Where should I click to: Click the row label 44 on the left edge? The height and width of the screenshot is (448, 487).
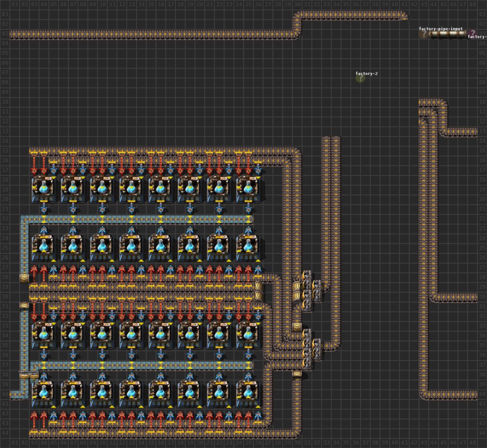click(4, 433)
